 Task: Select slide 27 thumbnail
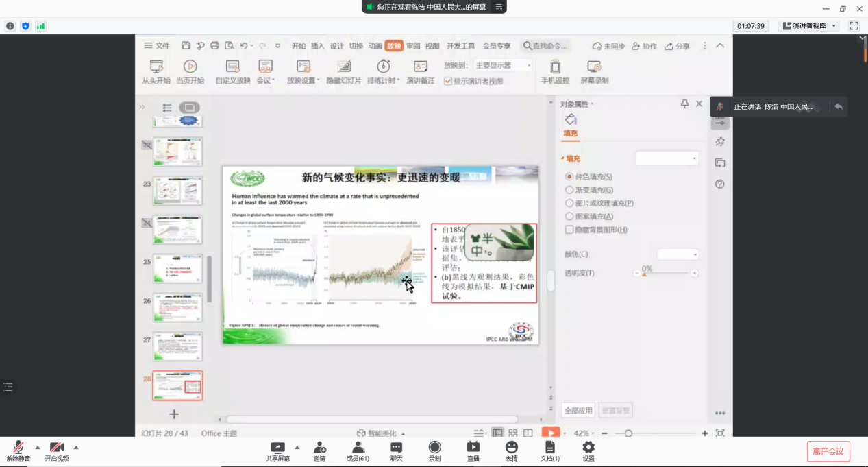point(177,347)
